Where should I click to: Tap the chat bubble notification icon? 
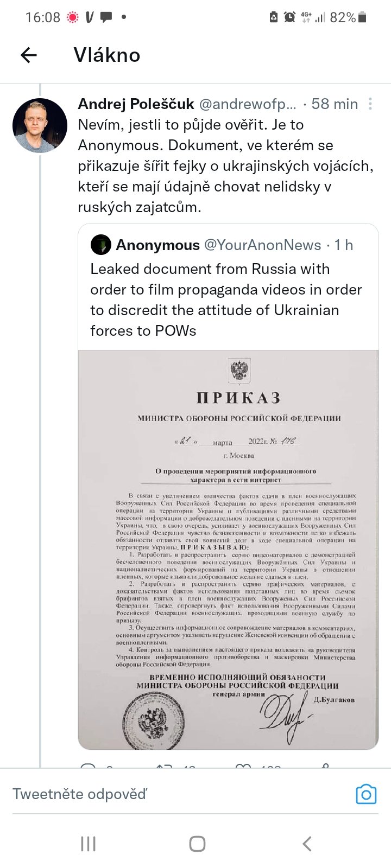click(x=106, y=17)
